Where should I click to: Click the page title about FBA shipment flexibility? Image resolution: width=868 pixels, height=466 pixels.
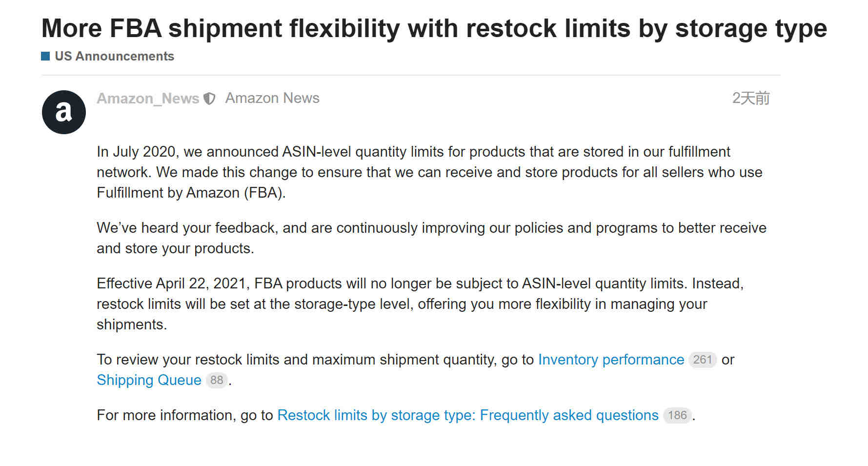pyautogui.click(x=434, y=28)
